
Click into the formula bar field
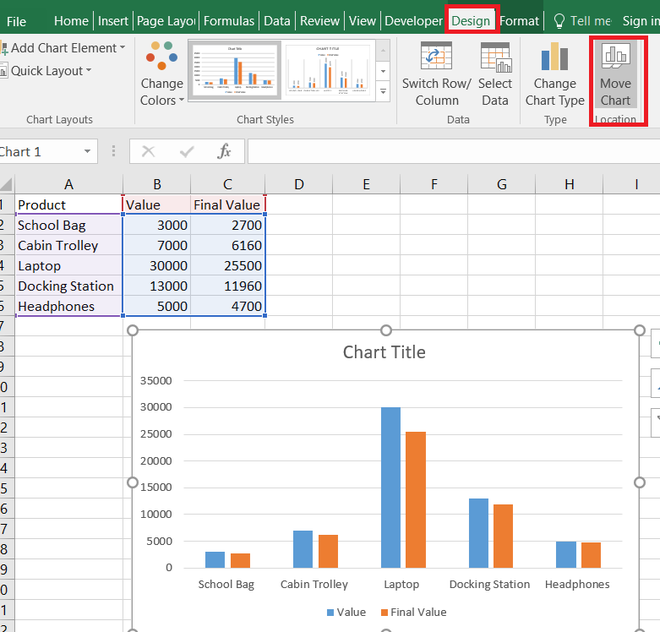[454, 151]
